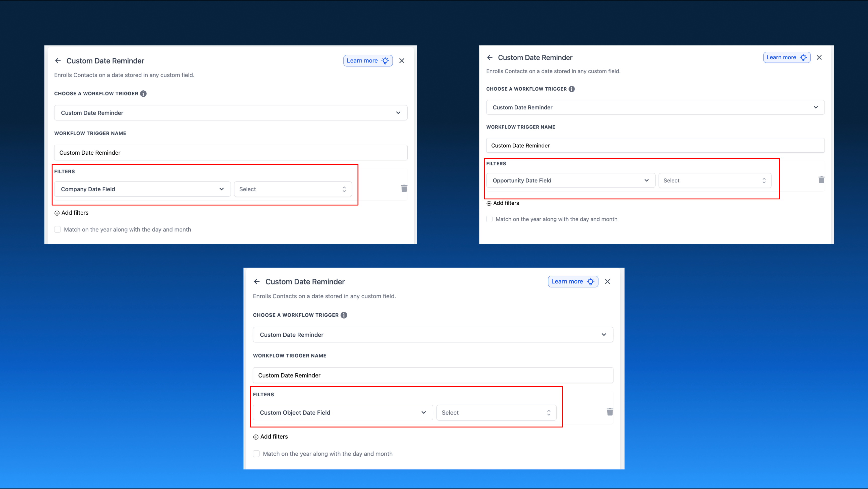Click Learn more in Company Date Field panel
Image resolution: width=868 pixels, height=489 pixels.
coord(368,60)
